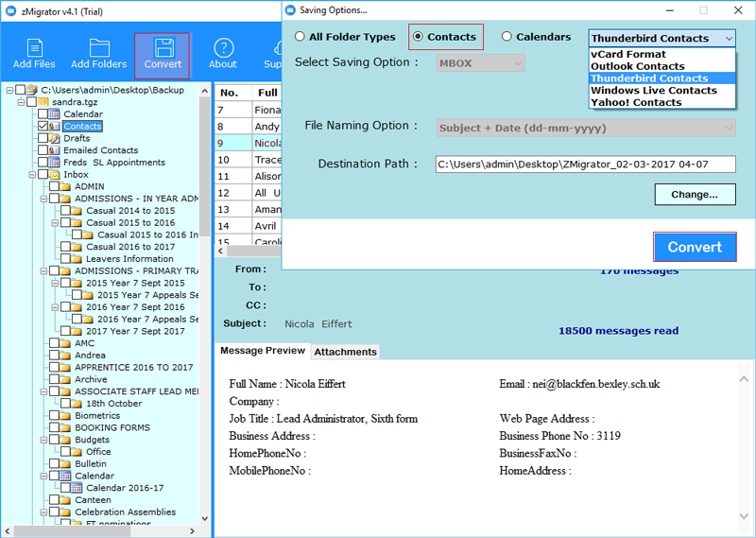Click the ADMIN folder icon
Viewport: 756px width, 538px height.
tap(65, 186)
